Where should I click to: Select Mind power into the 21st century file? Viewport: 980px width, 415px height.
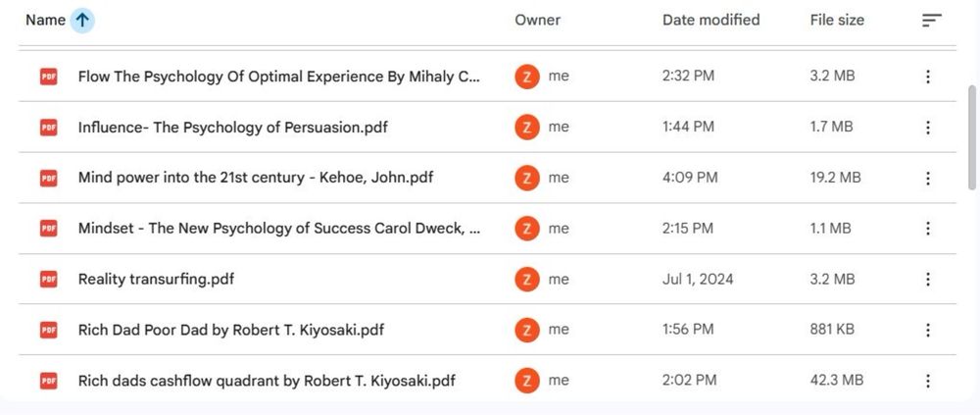pos(255,178)
